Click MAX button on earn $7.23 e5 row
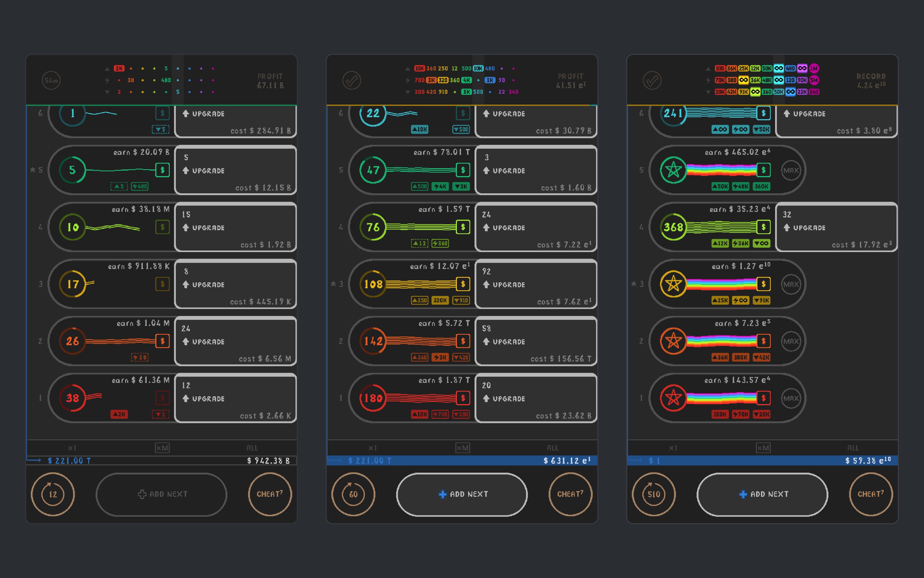Screen dimensions: 924x578 click(x=791, y=341)
